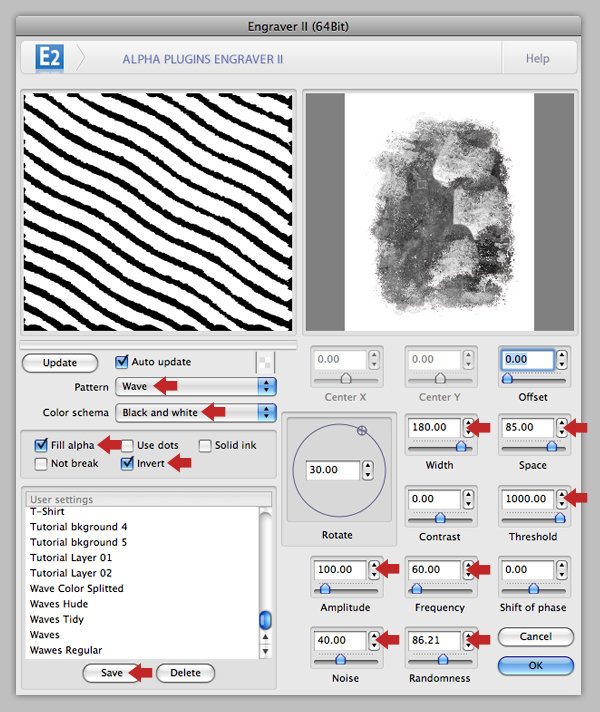Open the Help page

tap(537, 59)
